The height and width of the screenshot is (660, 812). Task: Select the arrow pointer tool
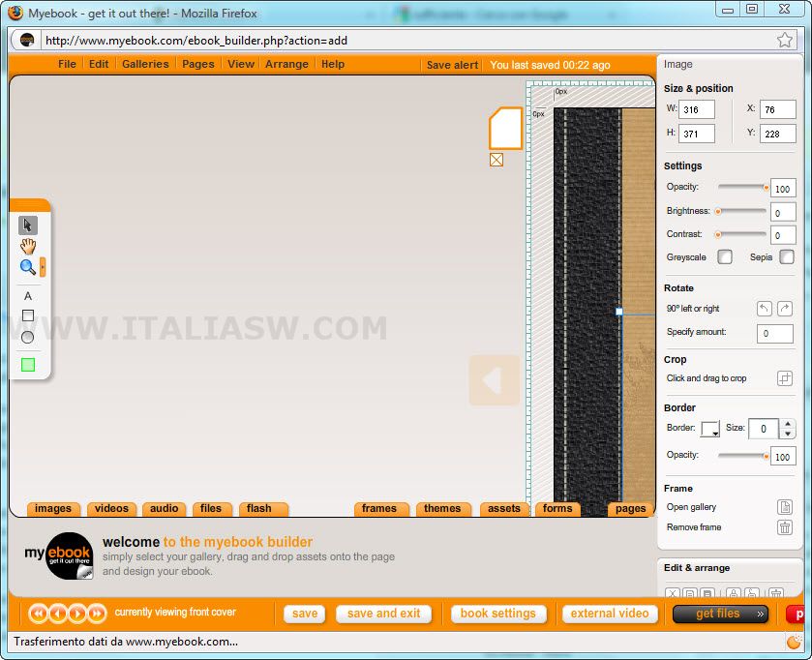click(28, 225)
